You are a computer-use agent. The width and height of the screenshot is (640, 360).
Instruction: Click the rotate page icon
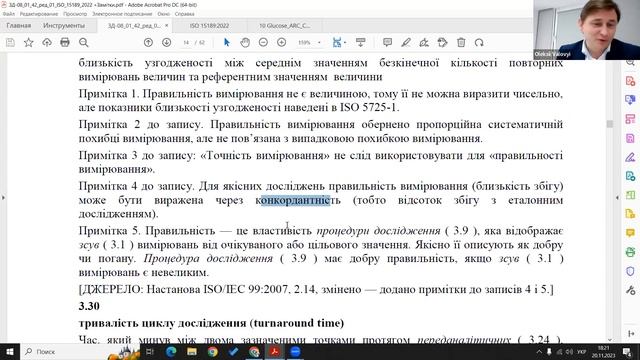pos(479,42)
